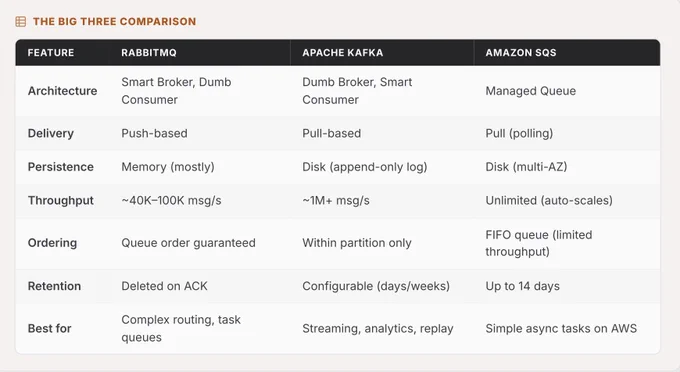Click the Delivery row label
The image size is (680, 372).
(x=51, y=133)
